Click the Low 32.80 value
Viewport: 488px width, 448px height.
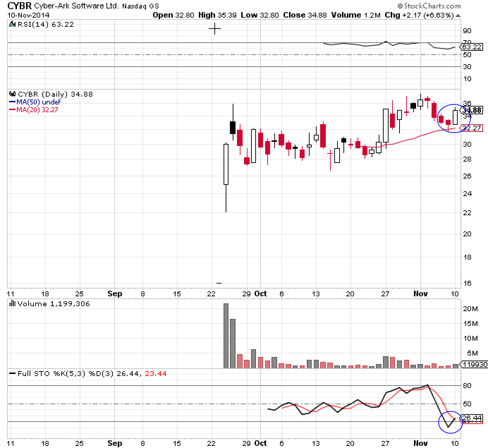[x=260, y=15]
